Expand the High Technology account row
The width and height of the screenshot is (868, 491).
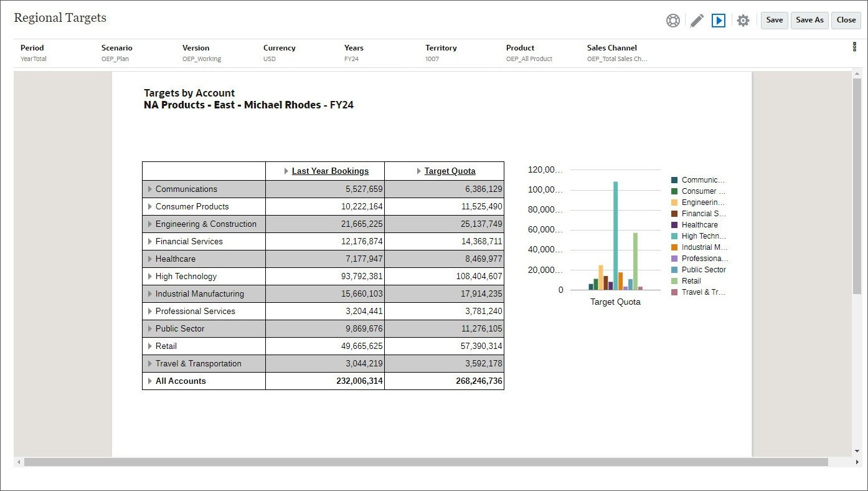pyautogui.click(x=149, y=276)
